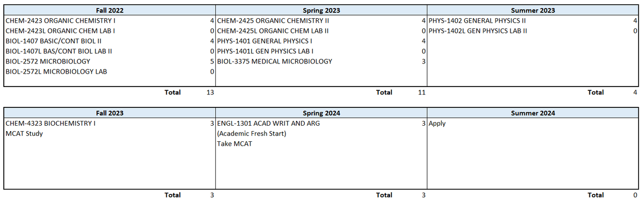Select the Summer 2023 header cell
This screenshot has width=644, height=202.
coord(533,10)
